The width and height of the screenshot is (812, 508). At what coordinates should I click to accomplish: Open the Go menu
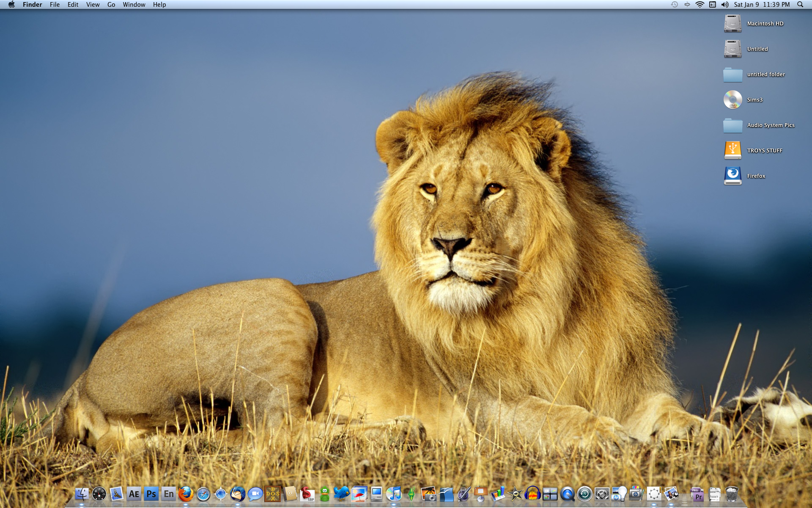pyautogui.click(x=111, y=5)
